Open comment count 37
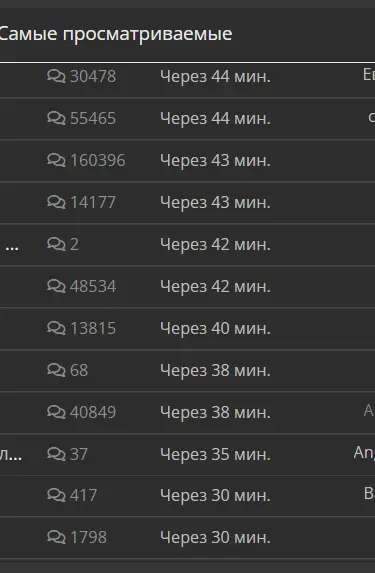Viewport: 375px width, 573px height. [x=79, y=454]
